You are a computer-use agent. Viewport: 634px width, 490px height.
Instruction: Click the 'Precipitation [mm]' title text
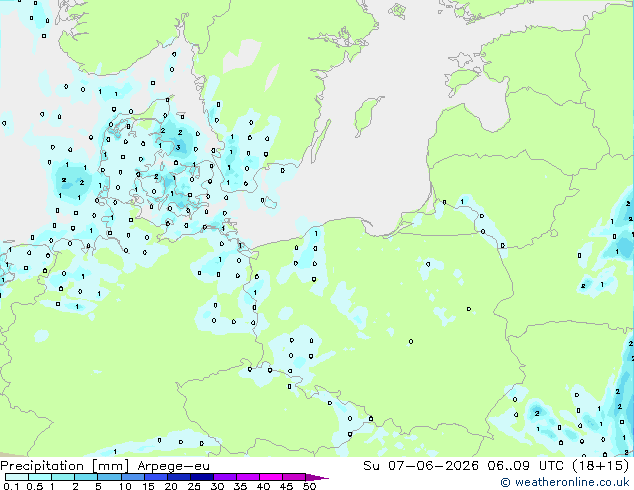(x=65, y=466)
